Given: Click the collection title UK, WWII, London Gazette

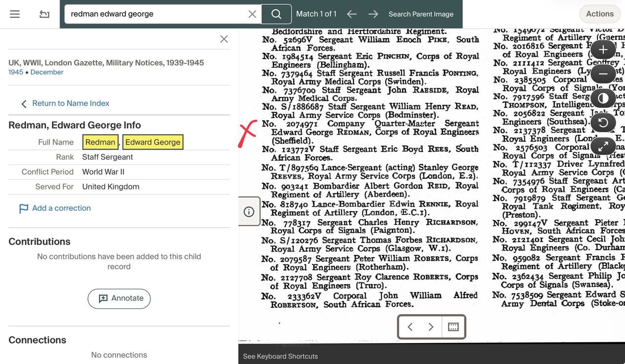Looking at the screenshot, I should click(106, 63).
